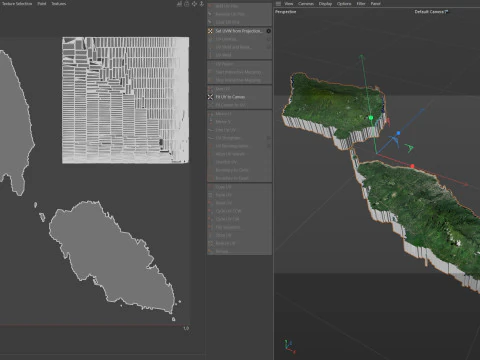Open the Texture Selection menu

tap(17, 4)
